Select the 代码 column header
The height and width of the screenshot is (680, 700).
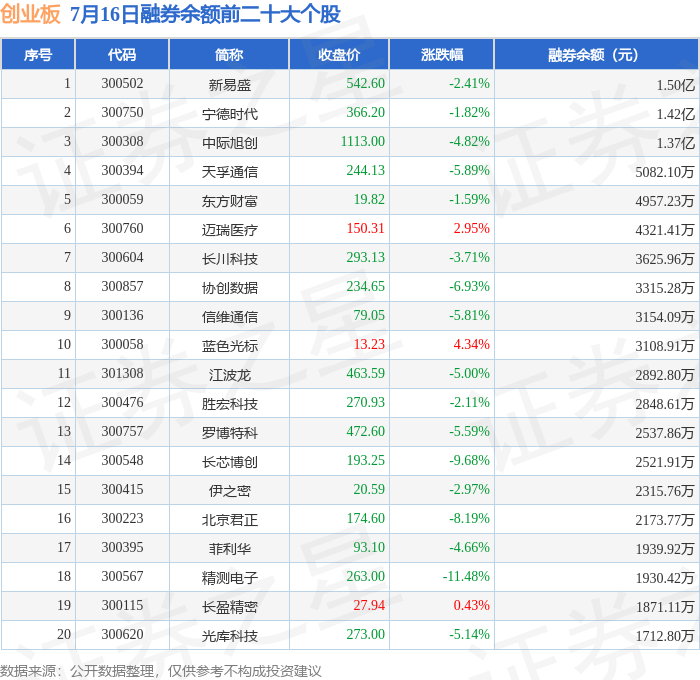pos(122,54)
